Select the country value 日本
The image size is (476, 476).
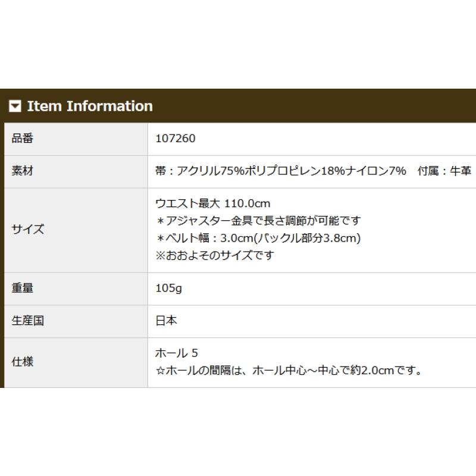coord(166,321)
